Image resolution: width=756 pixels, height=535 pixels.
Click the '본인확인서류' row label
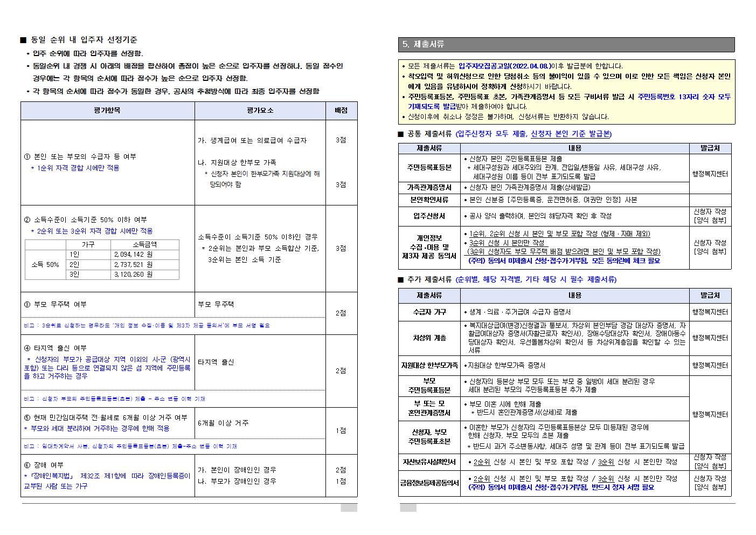click(x=429, y=200)
